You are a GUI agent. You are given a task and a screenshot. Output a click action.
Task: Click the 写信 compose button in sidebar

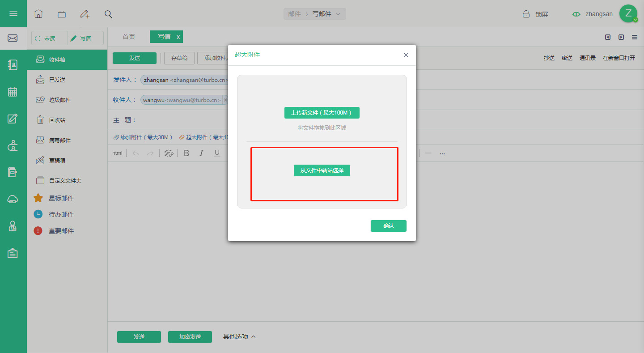[85, 38]
